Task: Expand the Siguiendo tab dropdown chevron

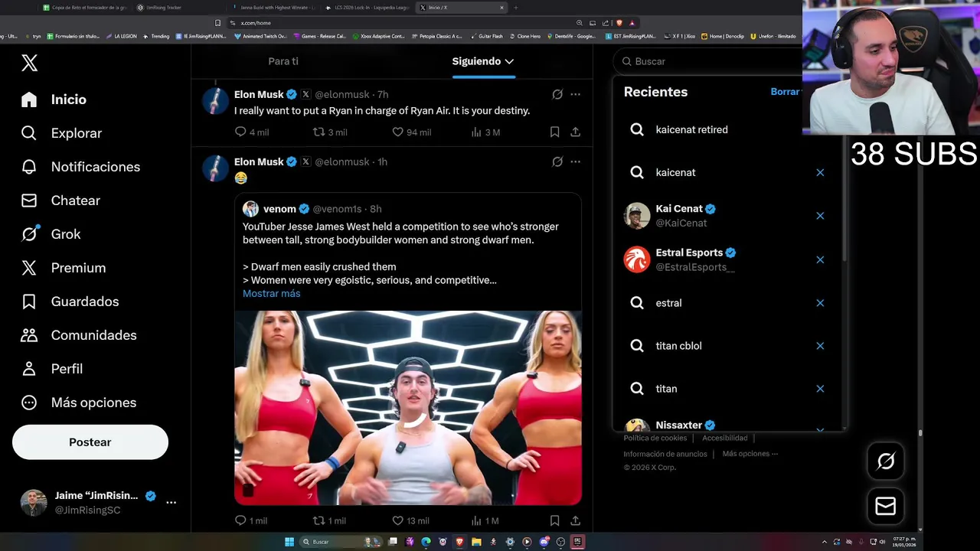Action: [509, 61]
